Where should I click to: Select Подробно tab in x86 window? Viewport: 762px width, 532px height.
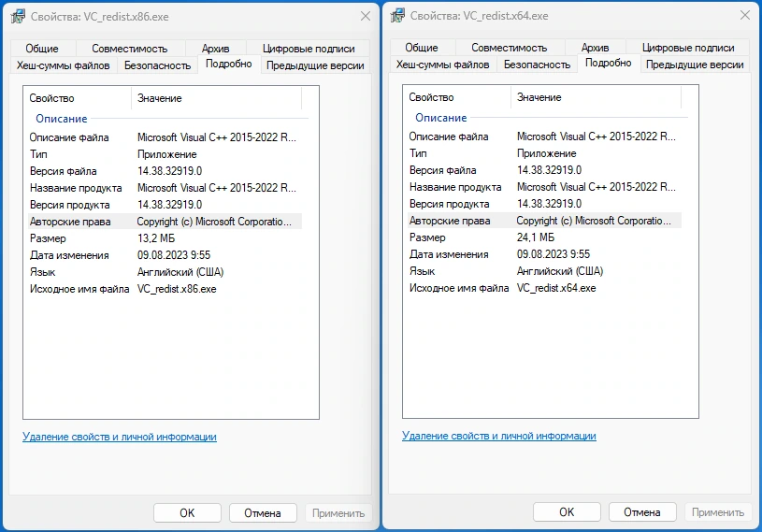pyautogui.click(x=229, y=65)
